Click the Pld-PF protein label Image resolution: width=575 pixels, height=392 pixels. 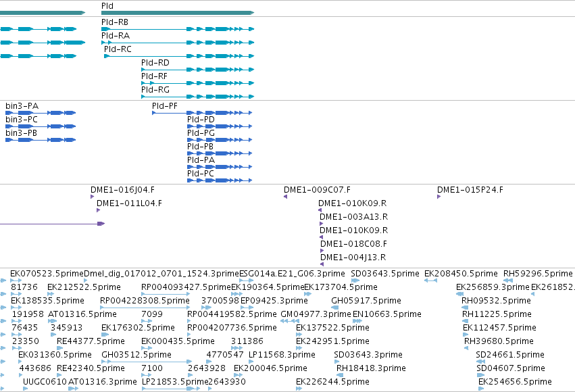[165, 106]
